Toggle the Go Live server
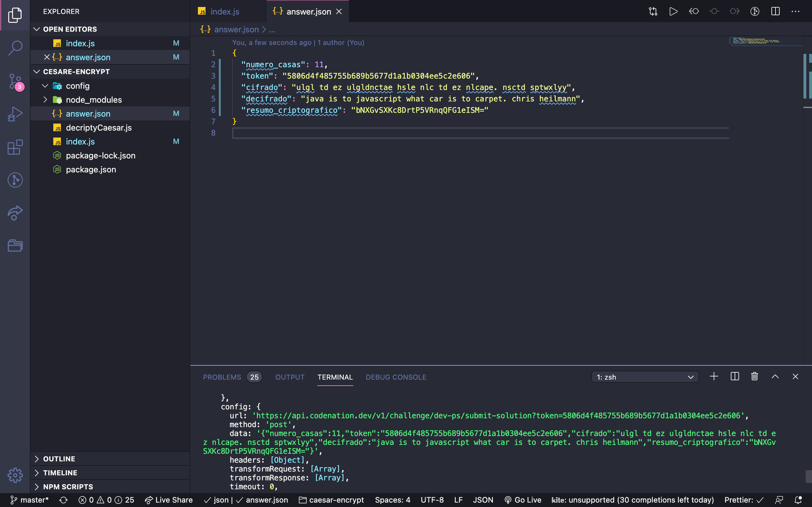The height and width of the screenshot is (507, 812). tap(522, 500)
